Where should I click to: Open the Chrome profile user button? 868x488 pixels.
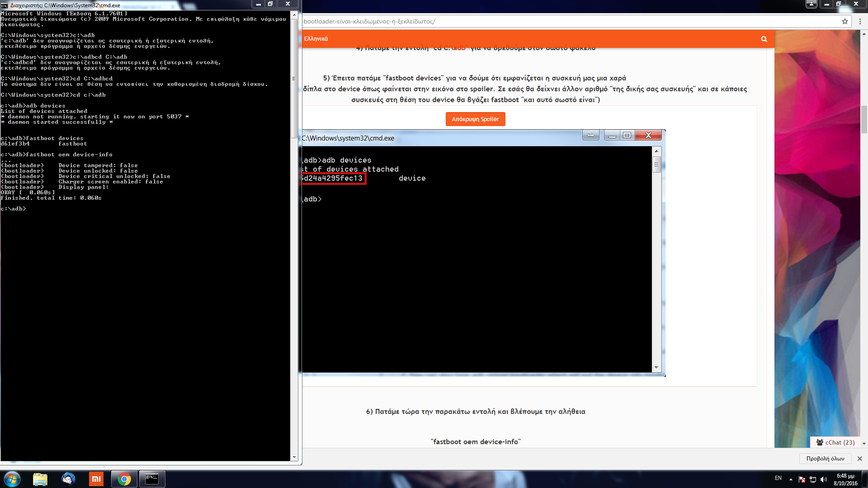(x=811, y=4)
